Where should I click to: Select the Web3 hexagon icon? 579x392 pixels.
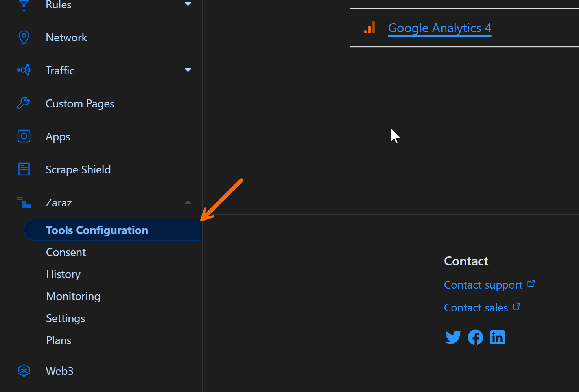(24, 370)
